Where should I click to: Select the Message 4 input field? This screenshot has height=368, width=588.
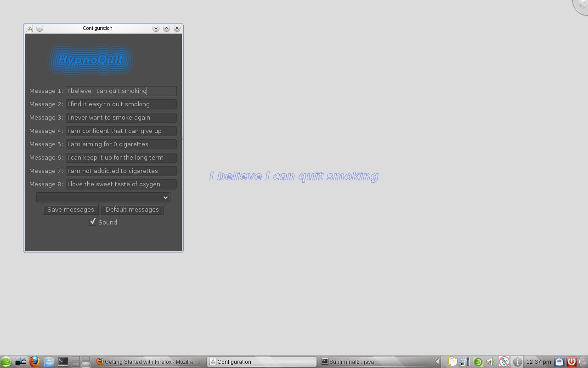pos(121,131)
